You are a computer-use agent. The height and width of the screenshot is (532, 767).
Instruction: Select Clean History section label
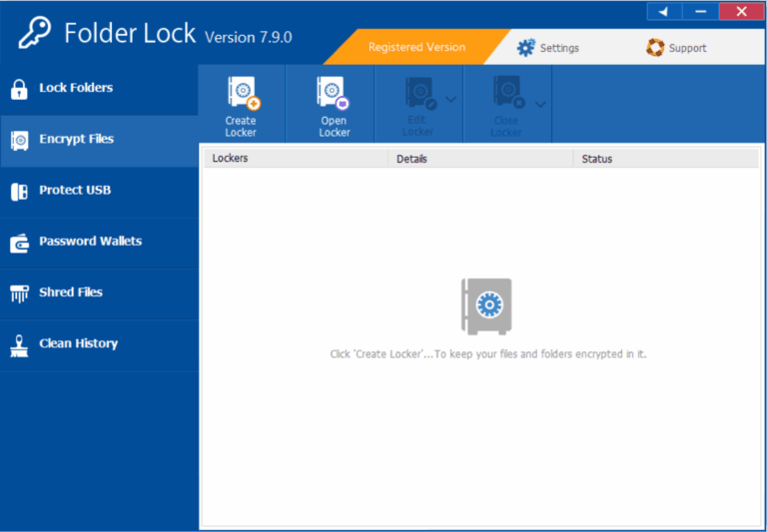click(78, 343)
